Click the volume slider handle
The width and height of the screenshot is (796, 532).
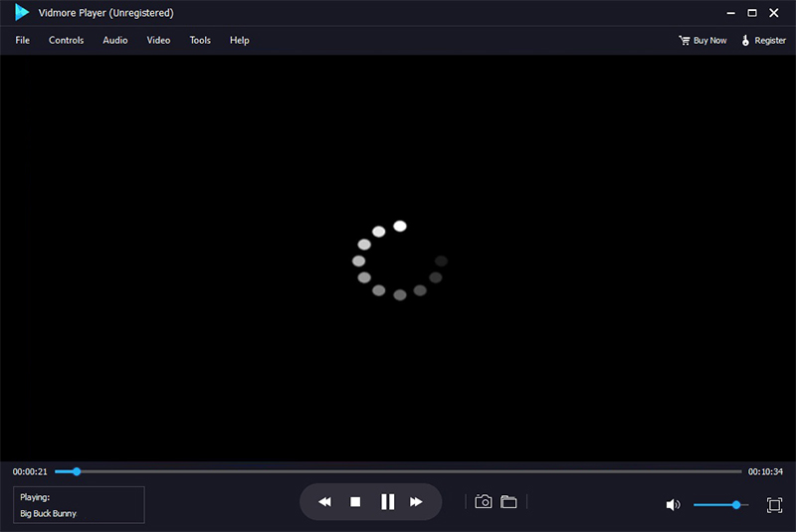tap(736, 505)
